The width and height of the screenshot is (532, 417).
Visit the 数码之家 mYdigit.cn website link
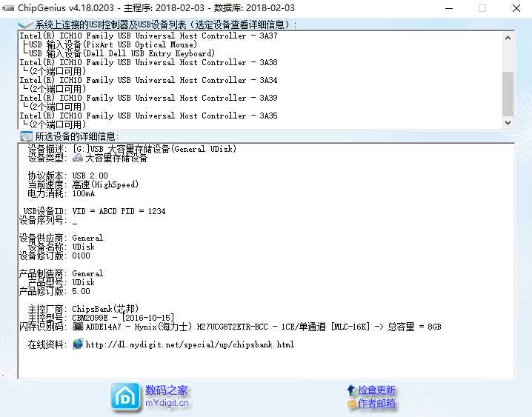click(167, 397)
